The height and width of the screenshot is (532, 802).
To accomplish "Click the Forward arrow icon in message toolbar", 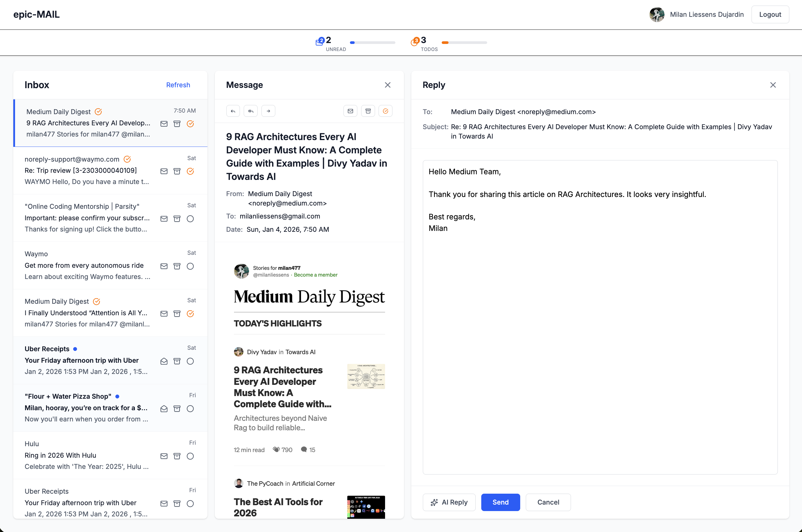I will tap(268, 111).
